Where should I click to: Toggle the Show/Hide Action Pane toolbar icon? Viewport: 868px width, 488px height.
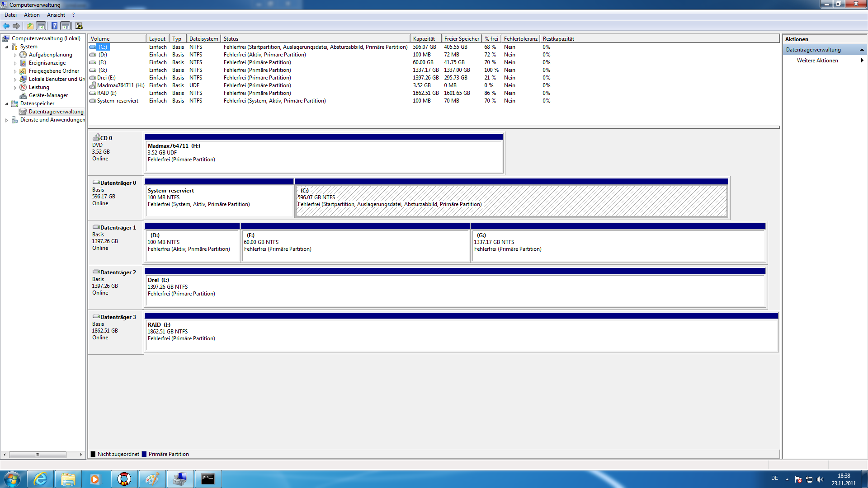click(66, 26)
